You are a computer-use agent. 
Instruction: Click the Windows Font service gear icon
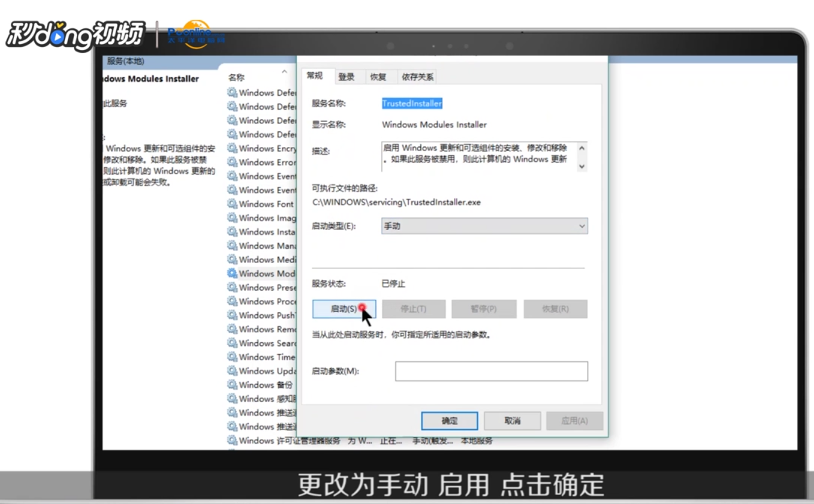(x=233, y=204)
